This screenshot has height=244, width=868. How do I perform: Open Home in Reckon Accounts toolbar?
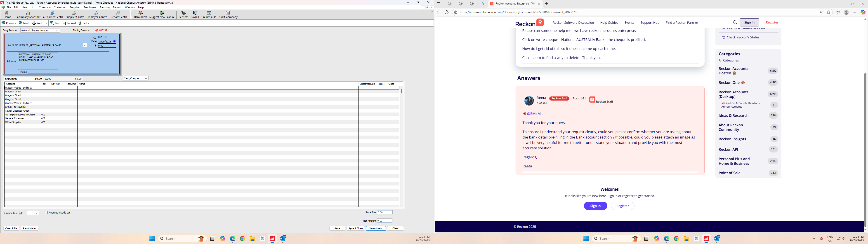coord(7,15)
